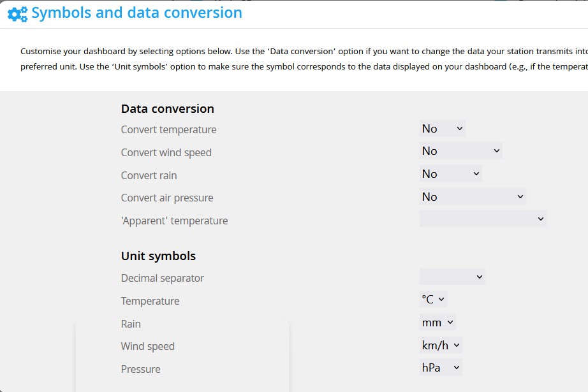Open the Temperature unit symbol dropdown
Screen dimensions: 588x392
point(434,298)
